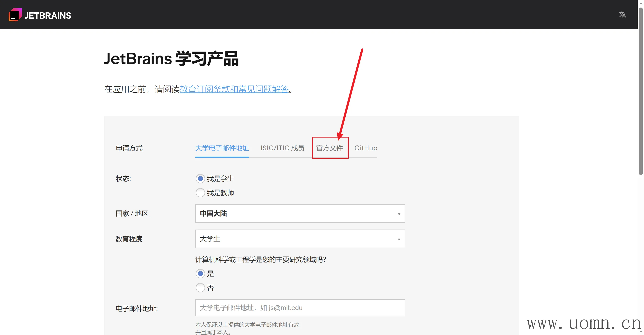Switch to the GitHub tab
This screenshot has width=644, height=335.
click(366, 148)
